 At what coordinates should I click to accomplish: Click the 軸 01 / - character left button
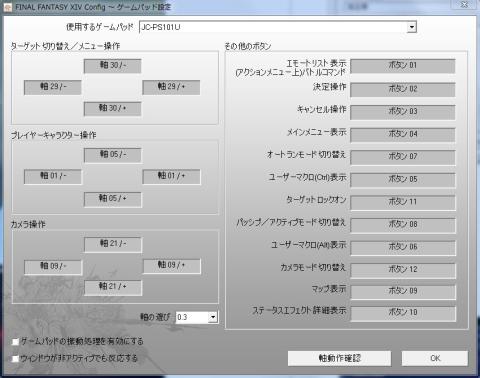pyautogui.click(x=53, y=176)
